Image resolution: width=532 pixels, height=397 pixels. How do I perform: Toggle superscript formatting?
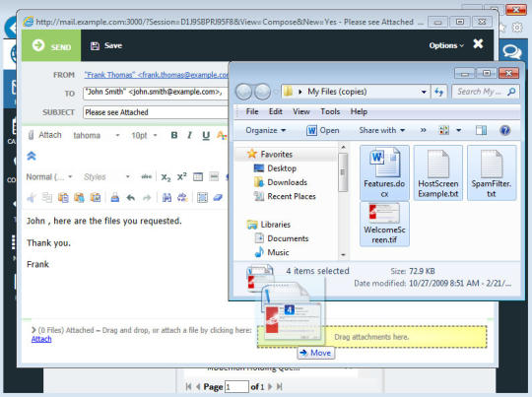point(182,176)
